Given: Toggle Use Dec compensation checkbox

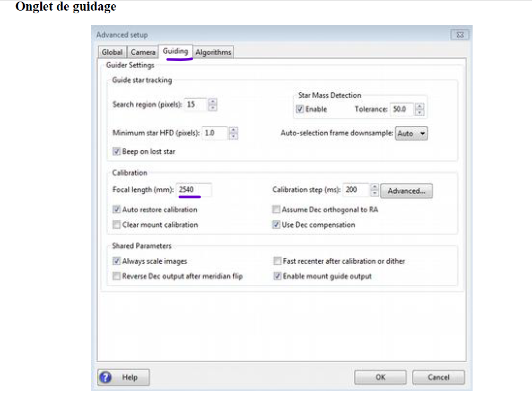Looking at the screenshot, I should coord(276,225).
